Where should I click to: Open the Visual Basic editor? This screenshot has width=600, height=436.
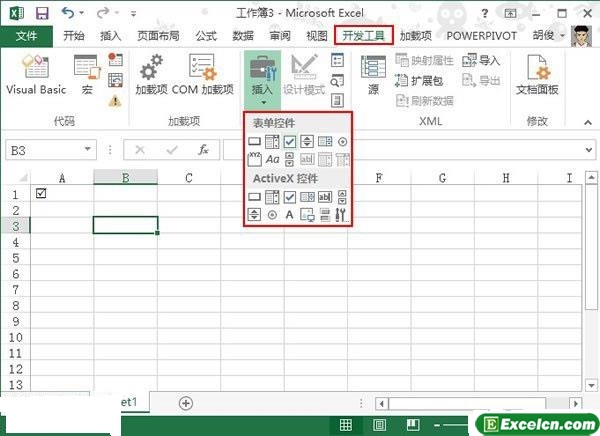36,73
